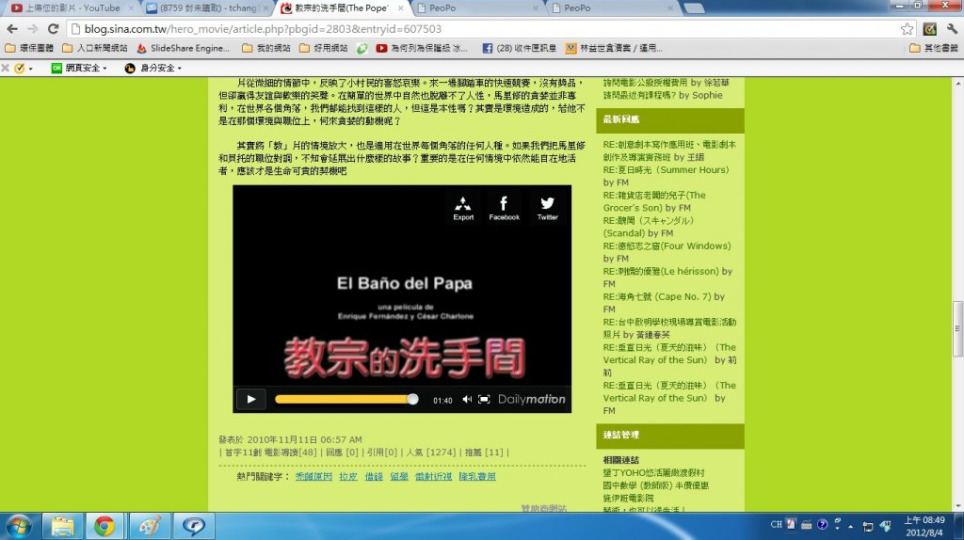Click the 拉皮 keyword link
Image resolution: width=964 pixels, height=540 pixels.
(x=348, y=477)
